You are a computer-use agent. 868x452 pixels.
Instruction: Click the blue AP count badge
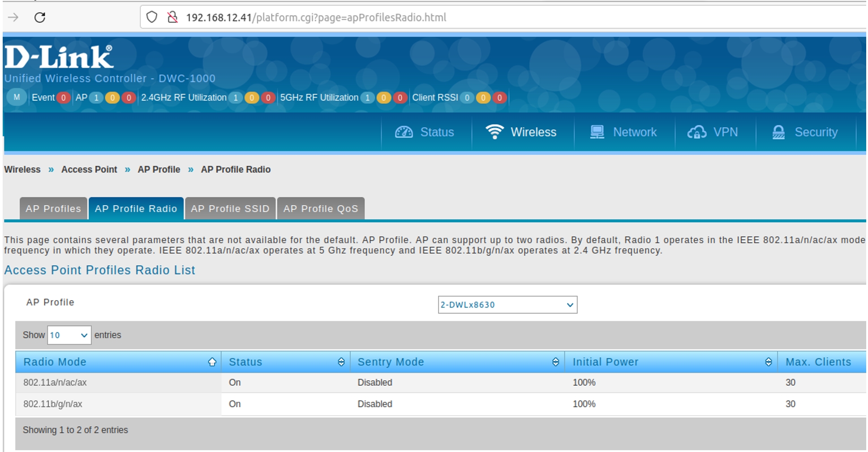96,98
